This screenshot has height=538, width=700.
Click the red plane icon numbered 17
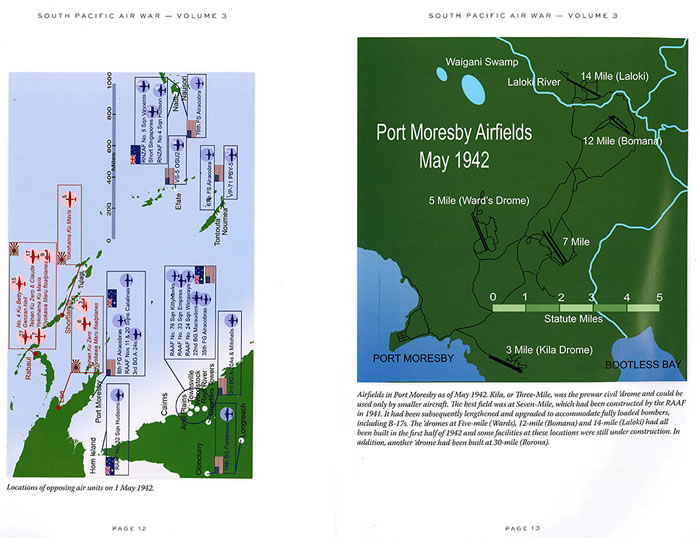click(32, 256)
